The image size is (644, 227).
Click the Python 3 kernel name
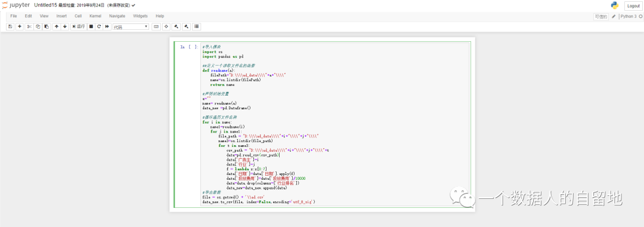point(628,17)
